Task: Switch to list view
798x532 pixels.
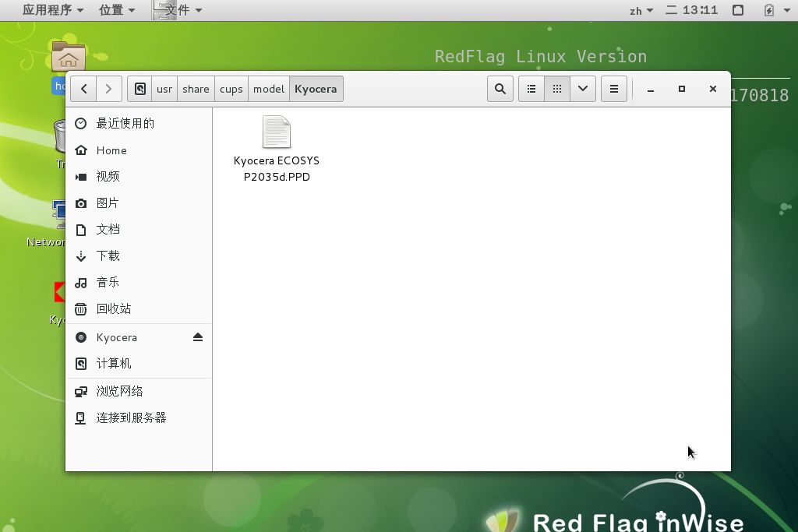Action: [x=531, y=89]
